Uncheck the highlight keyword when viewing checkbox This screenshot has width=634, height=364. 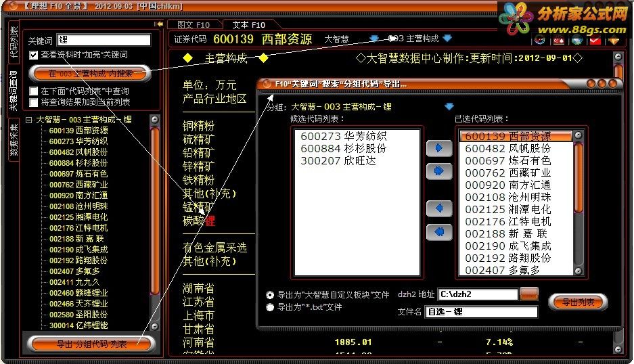click(34, 55)
